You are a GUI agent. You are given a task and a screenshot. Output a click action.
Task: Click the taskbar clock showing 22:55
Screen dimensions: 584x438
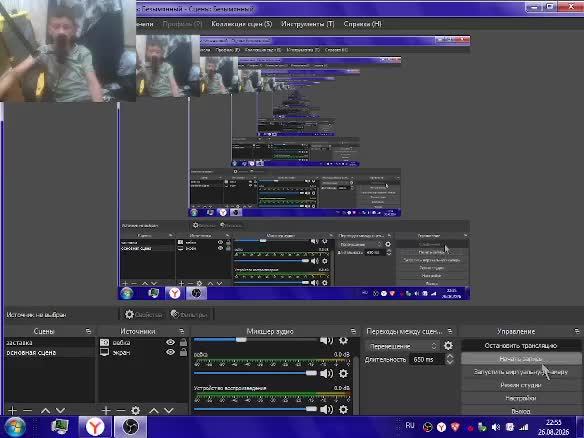click(x=553, y=427)
